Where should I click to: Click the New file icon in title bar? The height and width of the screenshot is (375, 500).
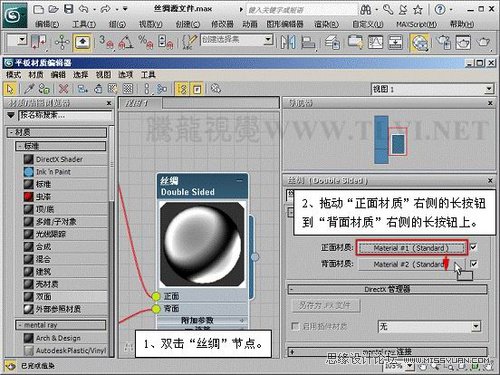(39, 9)
